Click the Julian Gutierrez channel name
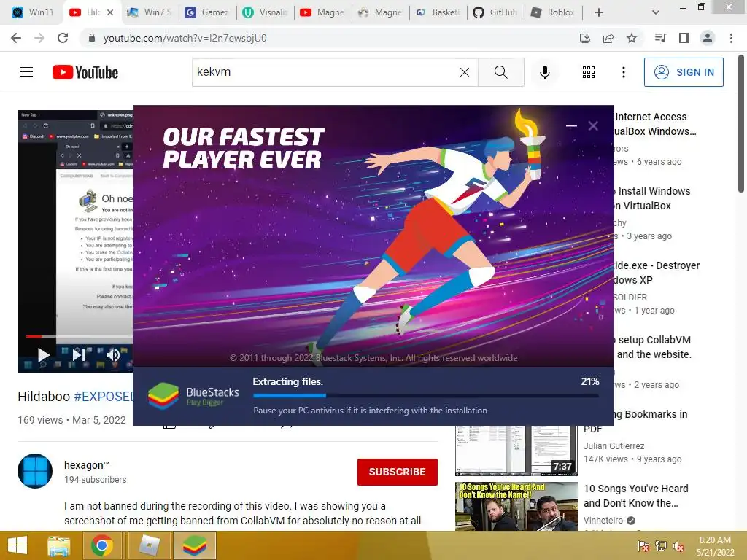Viewport: 747px width, 560px height. 614,446
